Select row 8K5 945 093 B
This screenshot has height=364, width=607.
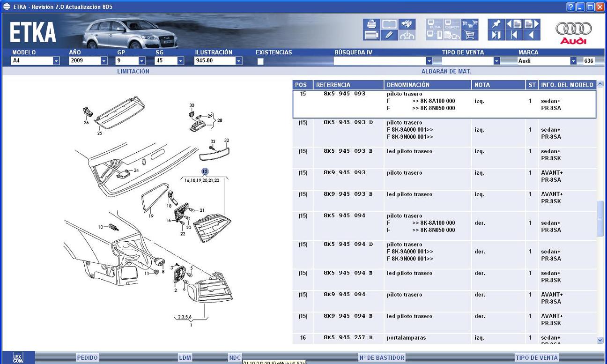click(x=444, y=158)
